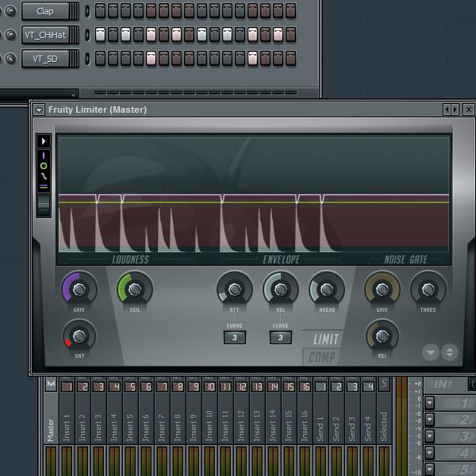Switch to the COMP mode tab
The height and width of the screenshot is (476, 476).
pyautogui.click(x=322, y=357)
